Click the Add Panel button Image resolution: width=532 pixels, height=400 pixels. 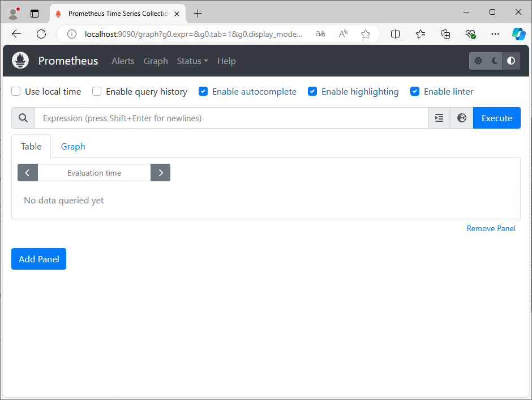38,259
